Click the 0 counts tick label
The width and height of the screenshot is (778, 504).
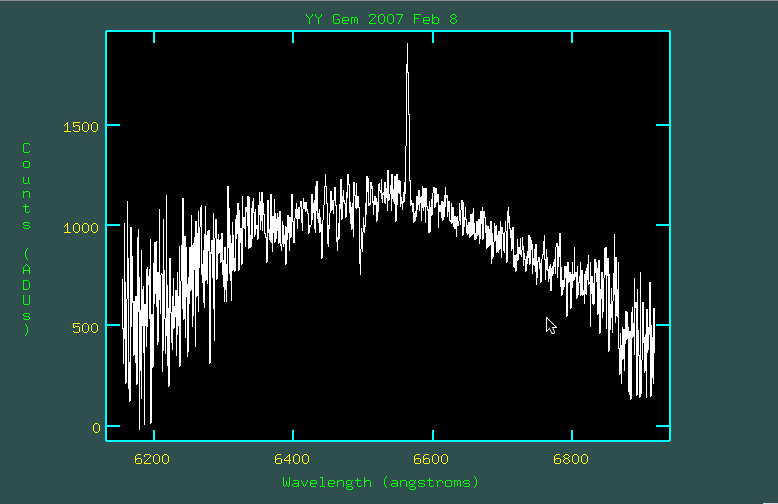[96, 428]
